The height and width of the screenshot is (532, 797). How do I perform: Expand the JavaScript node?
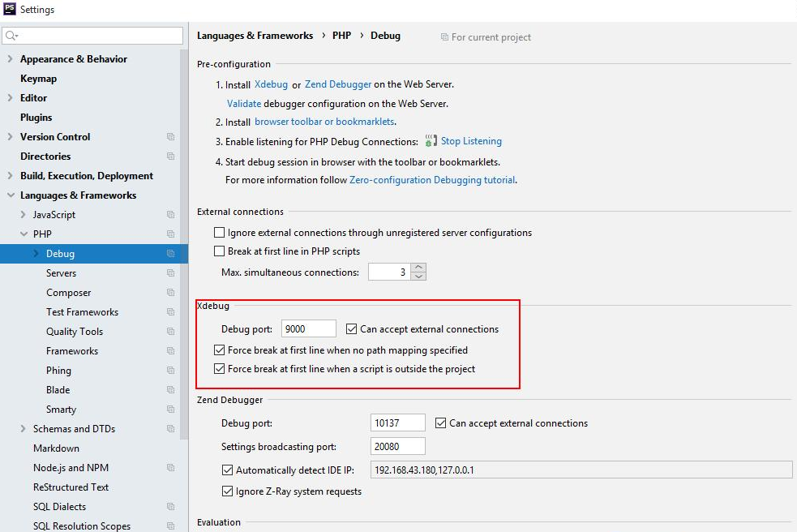23,215
